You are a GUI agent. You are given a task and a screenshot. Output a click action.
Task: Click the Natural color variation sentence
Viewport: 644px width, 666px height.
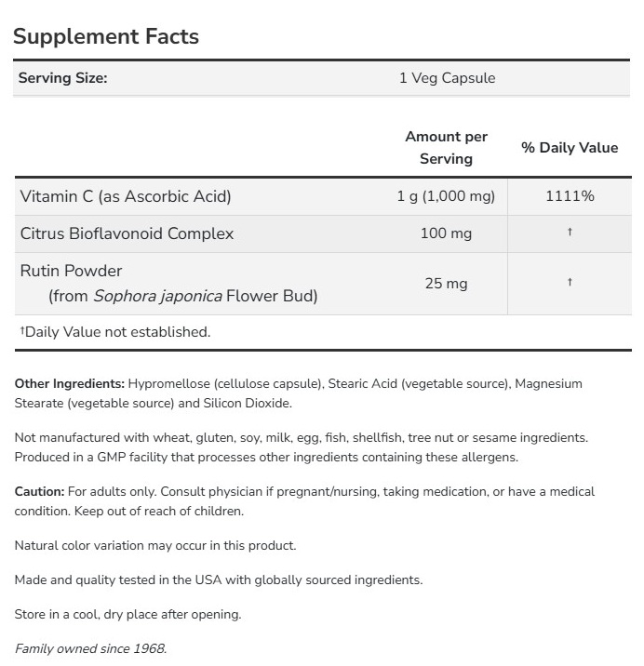tap(155, 546)
